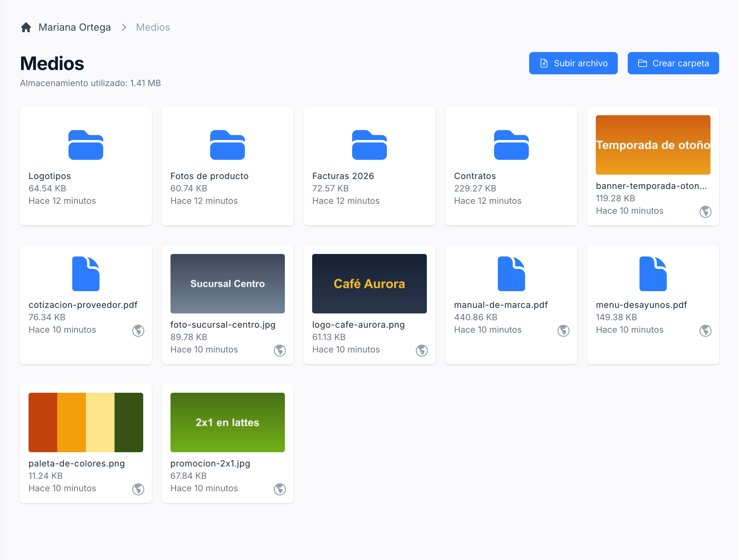Click globe icon on manual-de-marca.pdf card
Image resolution: width=739 pixels, height=560 pixels.
point(564,330)
